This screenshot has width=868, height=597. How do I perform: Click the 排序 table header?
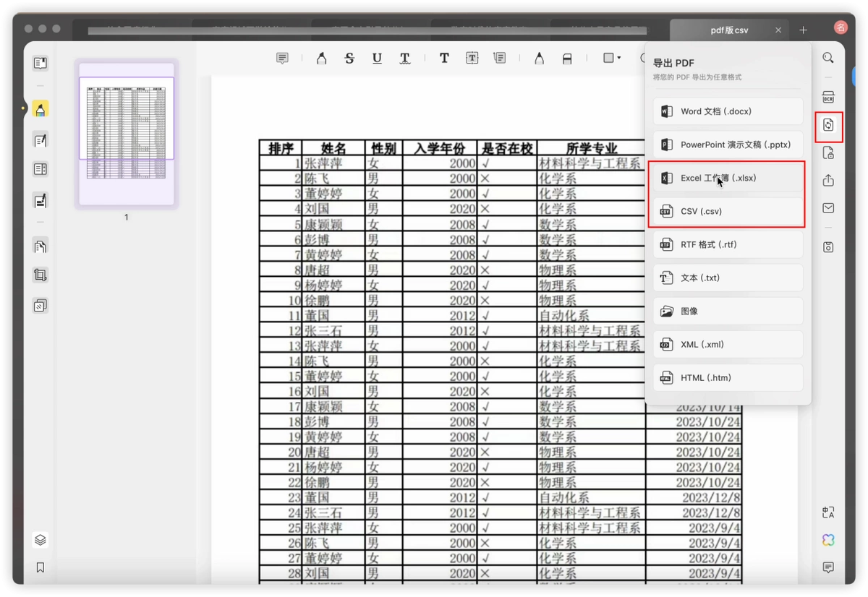(281, 148)
